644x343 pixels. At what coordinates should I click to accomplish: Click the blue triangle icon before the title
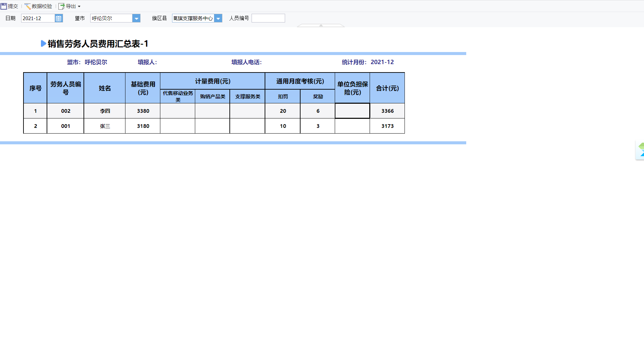43,44
